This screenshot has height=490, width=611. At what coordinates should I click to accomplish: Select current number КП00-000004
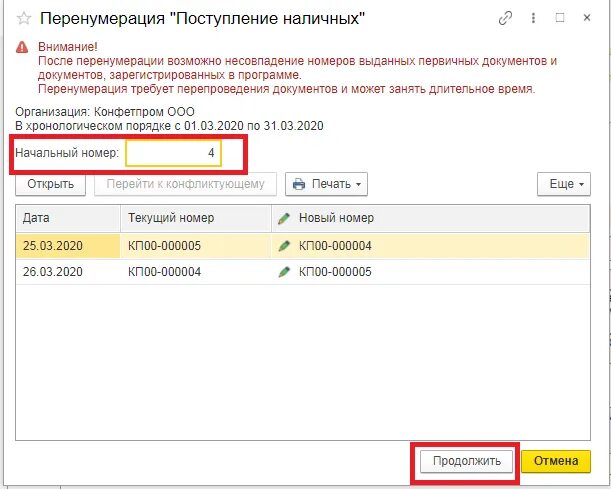pyautogui.click(x=196, y=272)
